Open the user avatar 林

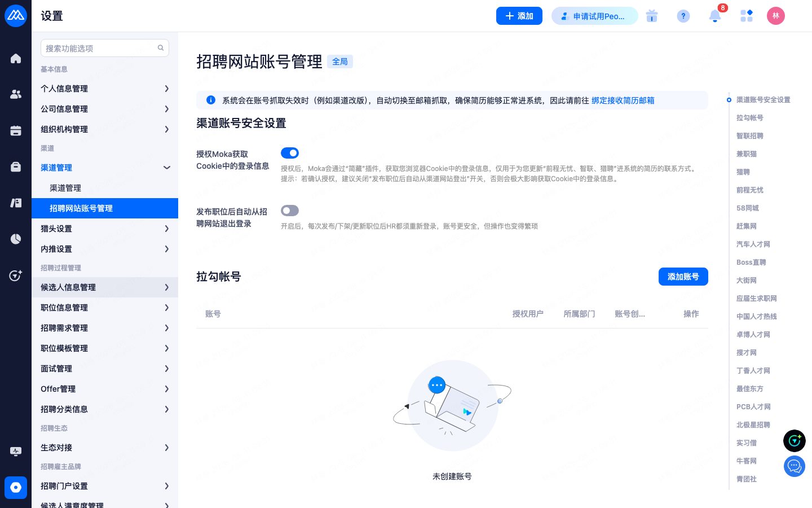[x=776, y=16]
